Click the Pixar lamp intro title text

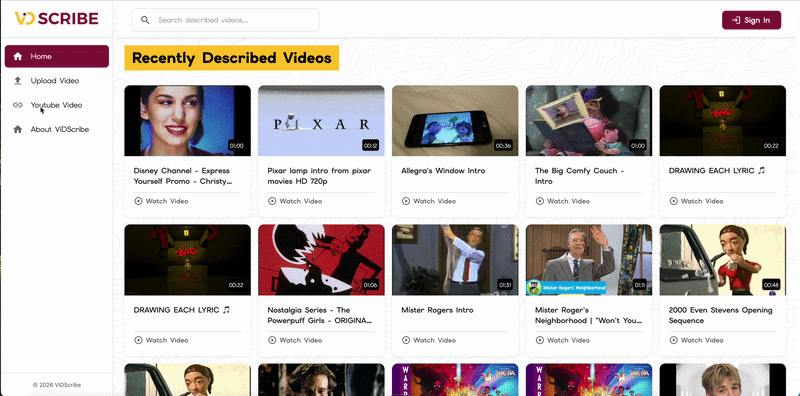point(319,176)
